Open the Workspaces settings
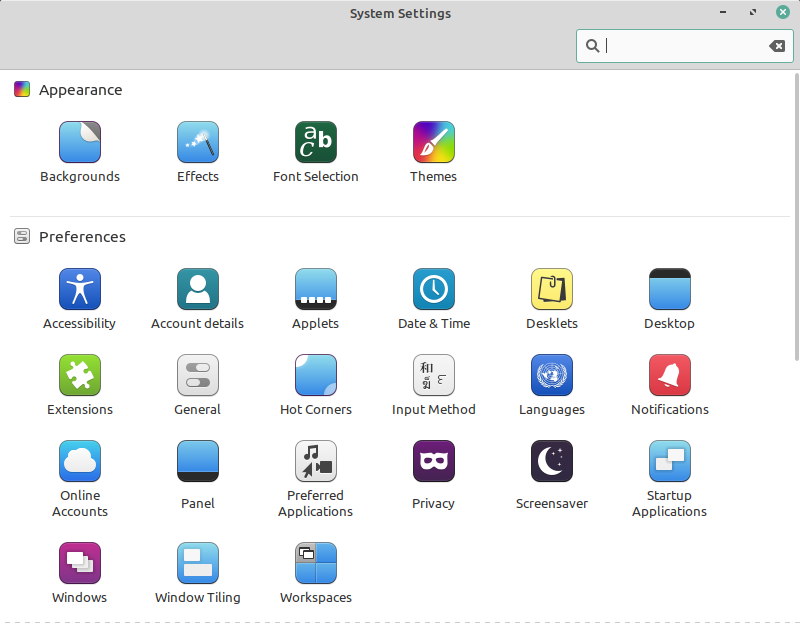 (315, 563)
